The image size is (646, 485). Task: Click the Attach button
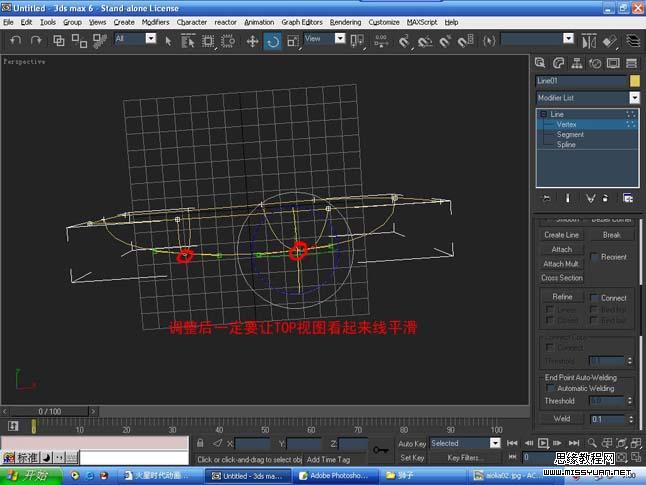561,249
